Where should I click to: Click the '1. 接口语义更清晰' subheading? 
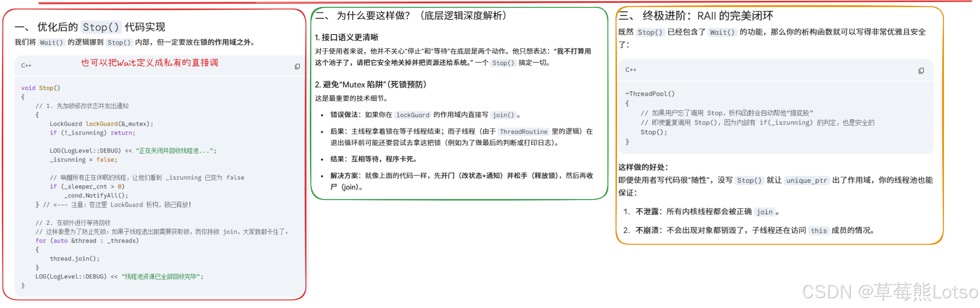[x=347, y=37]
